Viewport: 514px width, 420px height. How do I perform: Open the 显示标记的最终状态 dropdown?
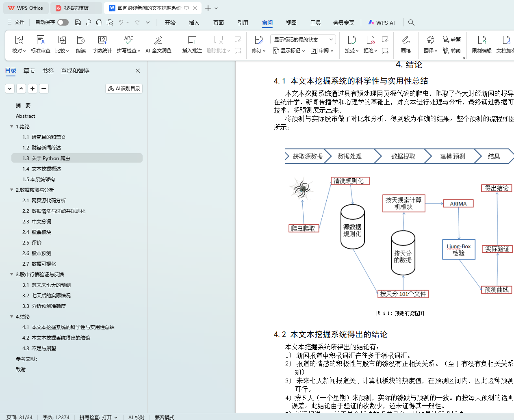coord(303,39)
